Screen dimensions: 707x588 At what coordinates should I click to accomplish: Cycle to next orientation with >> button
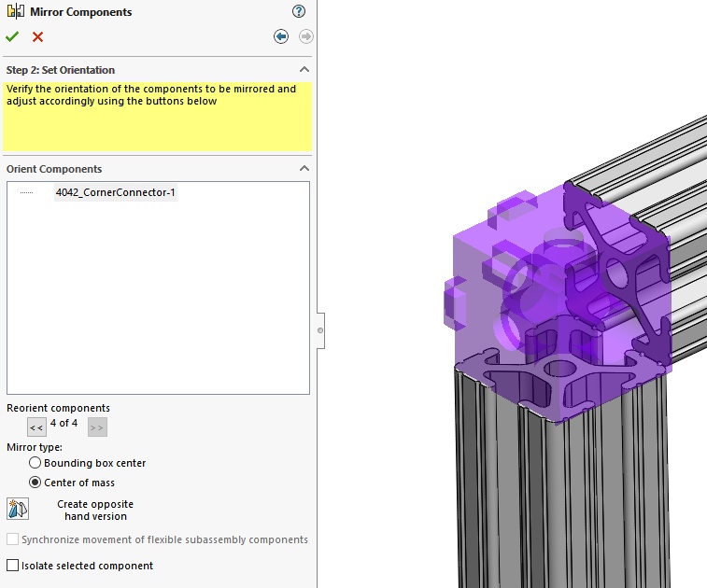[97, 427]
